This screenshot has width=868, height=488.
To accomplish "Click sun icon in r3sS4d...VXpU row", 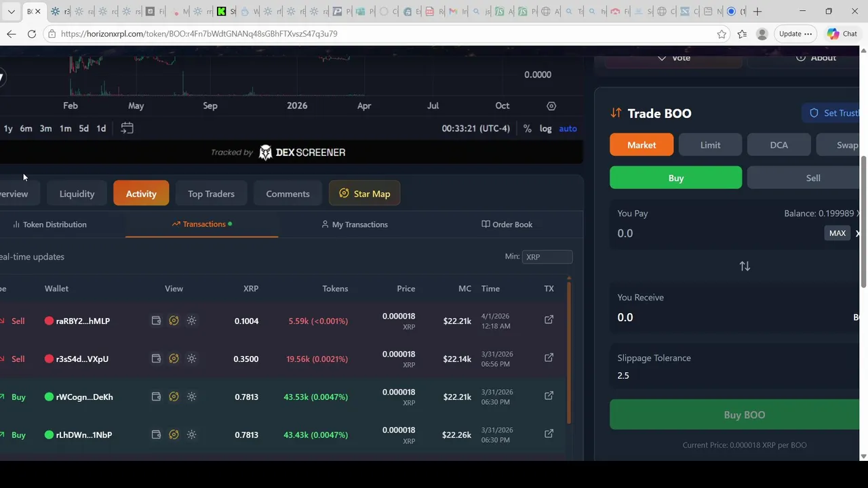I will coord(191,359).
